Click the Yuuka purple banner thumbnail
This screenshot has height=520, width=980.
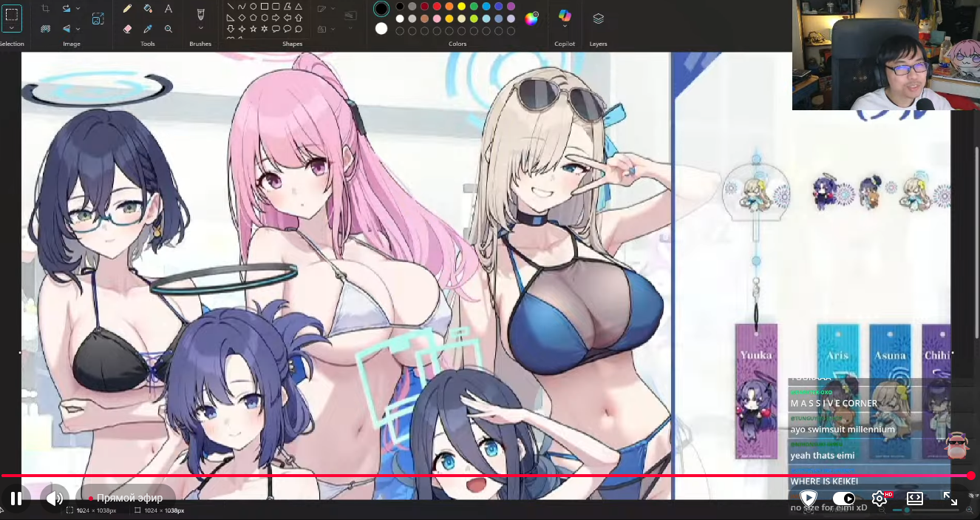tap(756, 391)
